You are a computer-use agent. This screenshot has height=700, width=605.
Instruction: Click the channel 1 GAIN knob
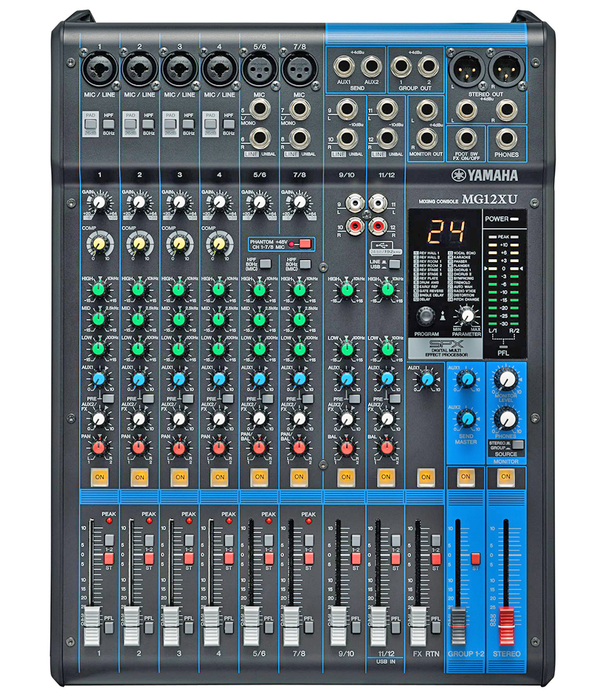(x=99, y=202)
